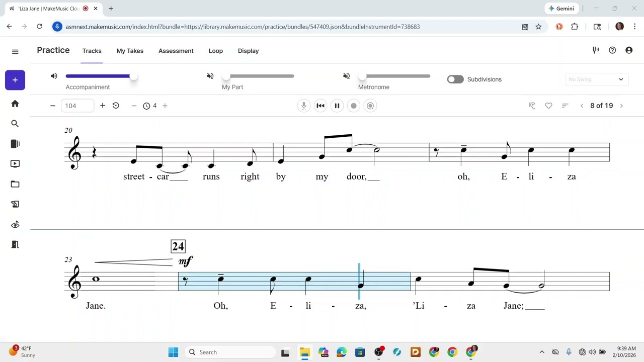Viewport: 644px width, 362px height.
Task: Click the browser address bar URL
Action: click(x=243, y=27)
